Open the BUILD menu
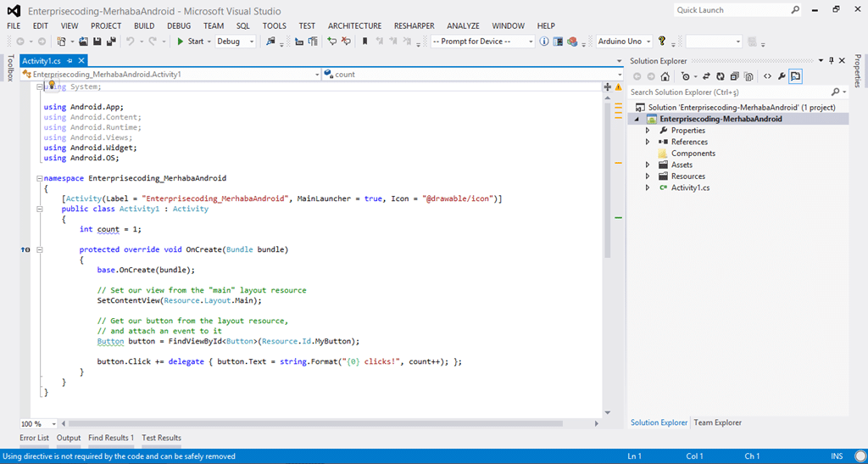The image size is (868, 464). (x=144, y=26)
